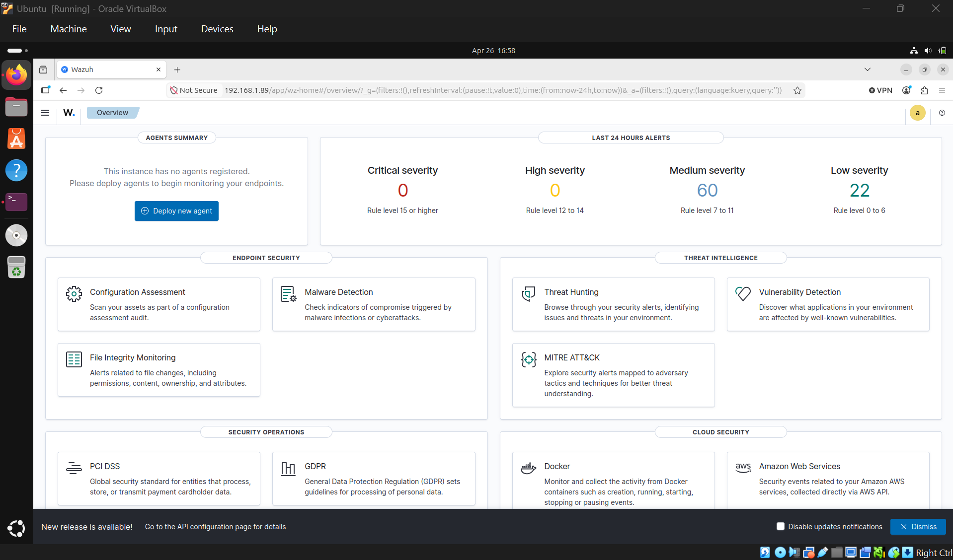Open Medium severity count 60
This screenshot has width=953, height=560.
707,191
